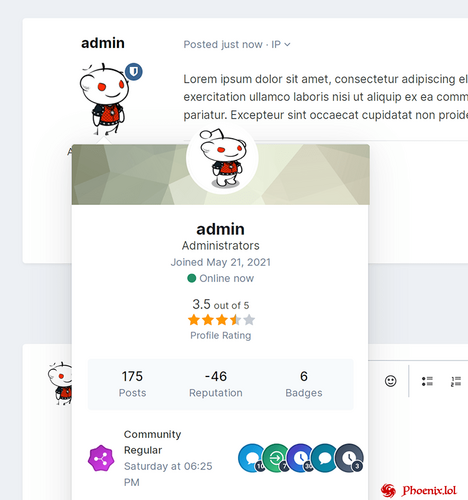
Task: Click the moderator shield badge on avatar
Action: coord(134,71)
